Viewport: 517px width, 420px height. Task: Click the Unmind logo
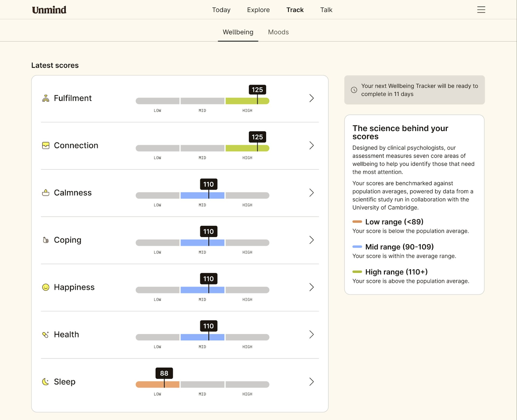point(49,10)
